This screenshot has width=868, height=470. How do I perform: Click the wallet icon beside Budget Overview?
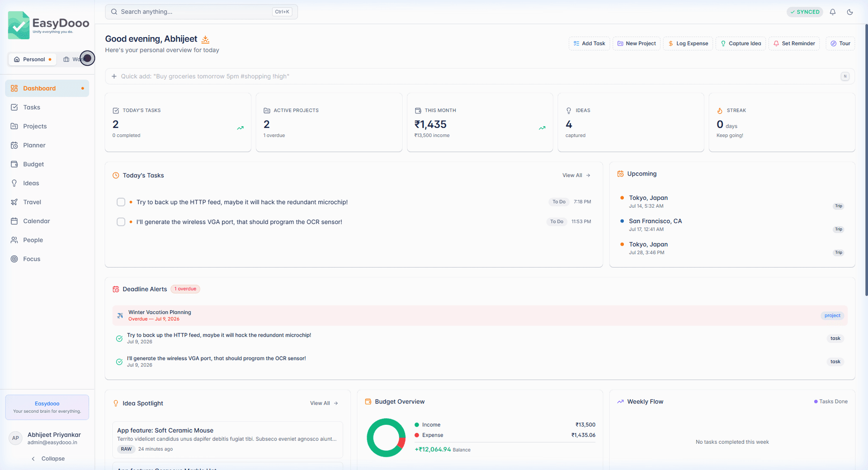click(368, 402)
